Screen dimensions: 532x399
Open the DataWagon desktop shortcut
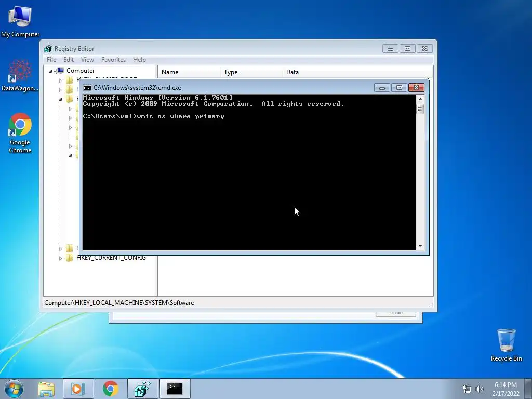pos(20,75)
